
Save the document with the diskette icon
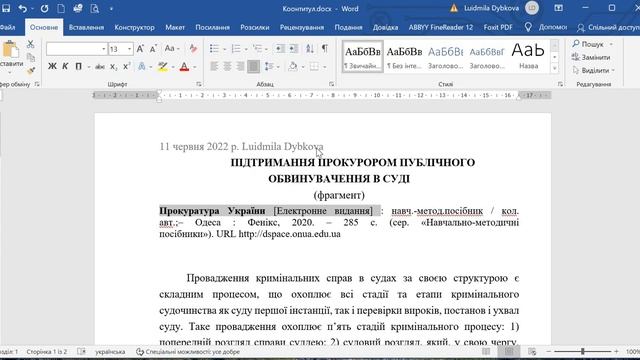click(x=6, y=8)
